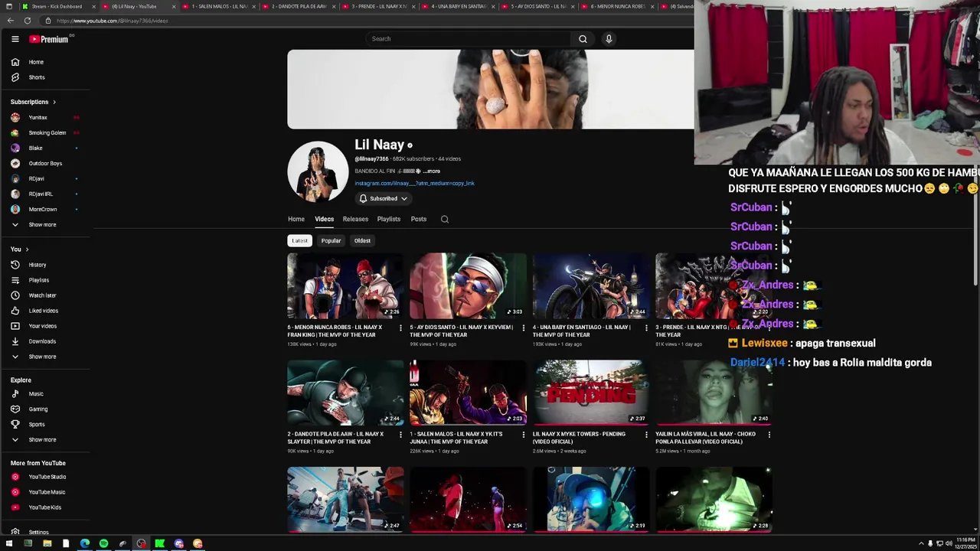
Task: Switch to channel Videos tab
Action: click(324, 220)
